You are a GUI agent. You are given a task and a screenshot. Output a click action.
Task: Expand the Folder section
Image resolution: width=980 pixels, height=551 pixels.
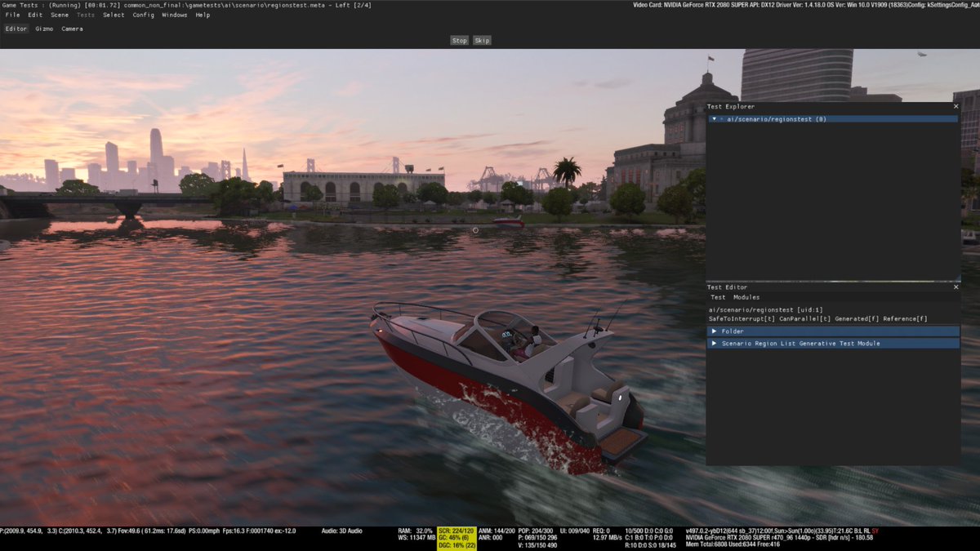point(833,331)
